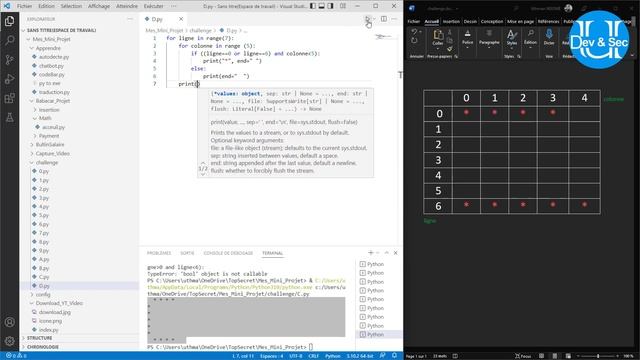Close the D.py editor tab
The width and height of the screenshot is (640, 360).
(181, 19)
